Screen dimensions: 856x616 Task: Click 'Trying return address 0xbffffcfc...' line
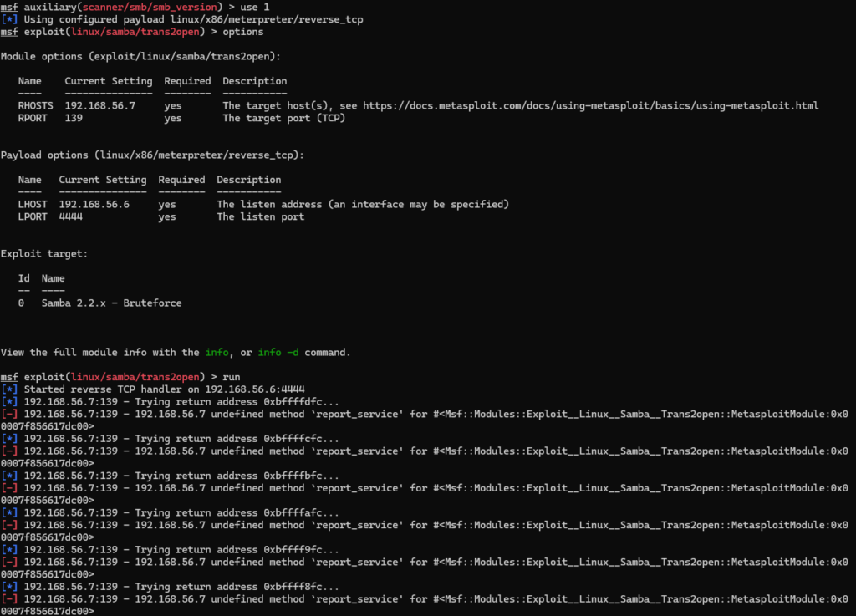point(237,439)
